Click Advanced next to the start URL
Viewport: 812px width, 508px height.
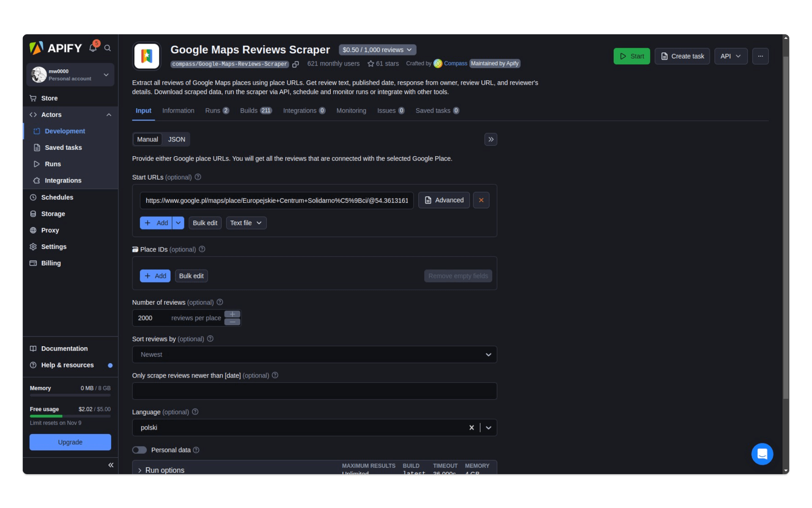(444, 200)
